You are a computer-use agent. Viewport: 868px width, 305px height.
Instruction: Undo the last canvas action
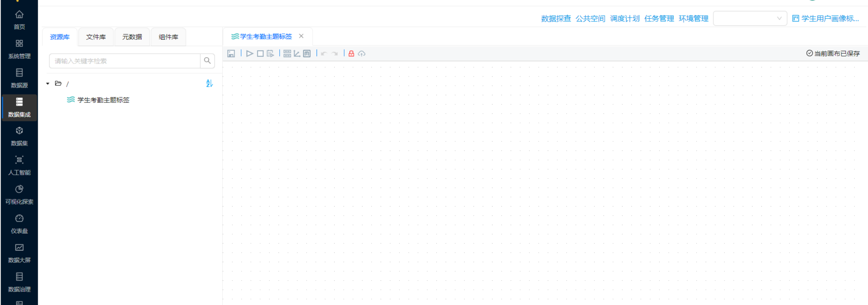coord(324,54)
